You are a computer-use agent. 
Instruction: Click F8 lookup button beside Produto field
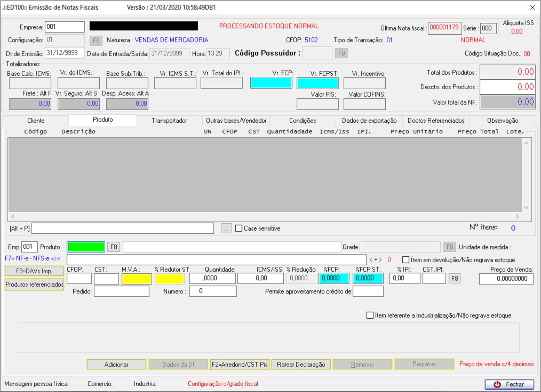coord(114,247)
